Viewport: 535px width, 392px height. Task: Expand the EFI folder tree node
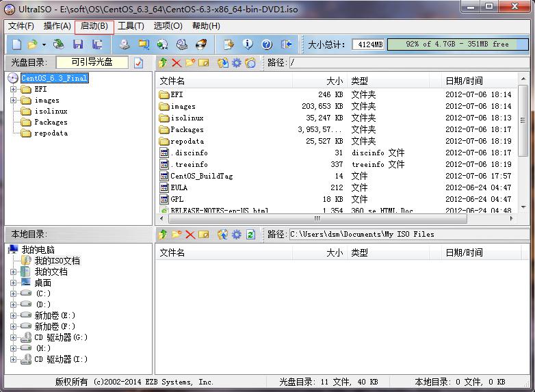(13, 90)
